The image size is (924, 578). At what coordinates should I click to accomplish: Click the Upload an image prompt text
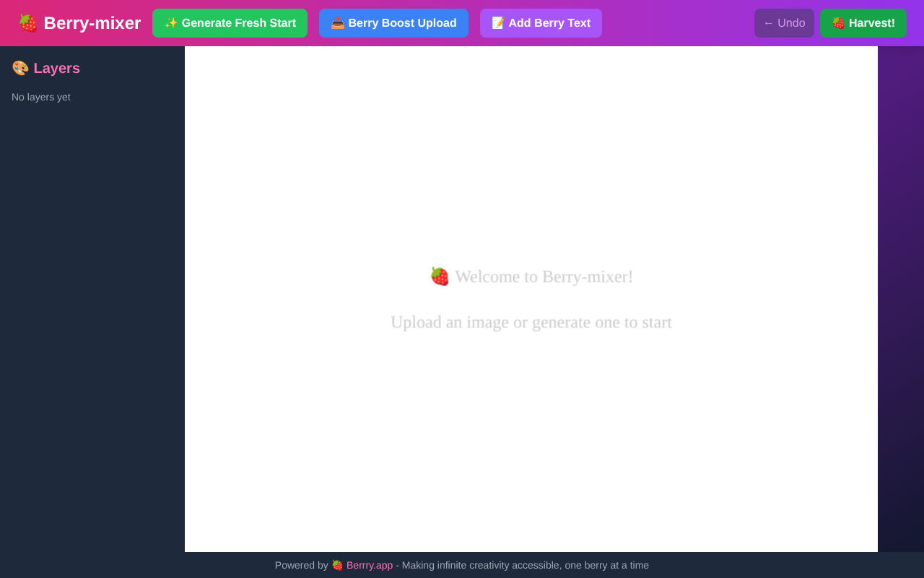click(x=531, y=322)
